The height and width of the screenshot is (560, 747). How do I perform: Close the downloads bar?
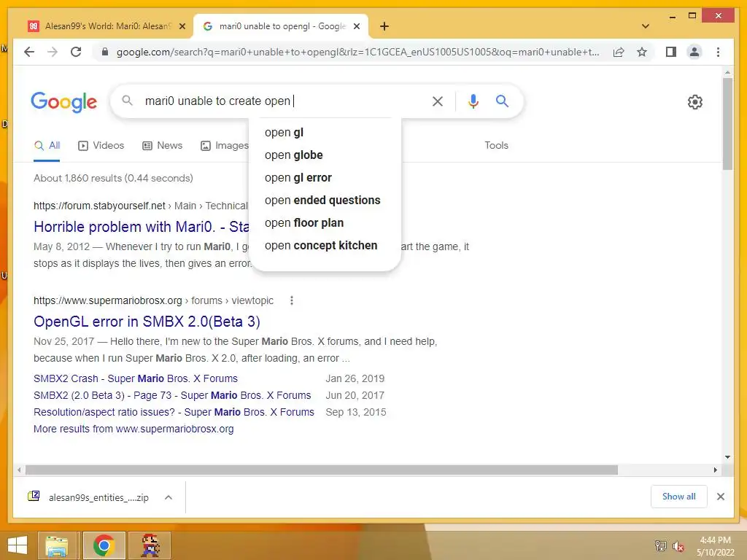720,497
